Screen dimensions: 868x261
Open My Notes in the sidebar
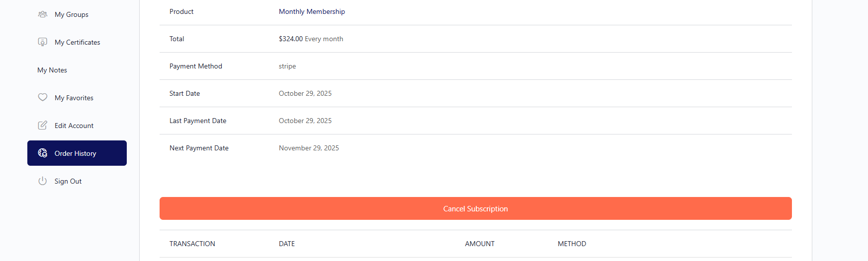(52, 70)
